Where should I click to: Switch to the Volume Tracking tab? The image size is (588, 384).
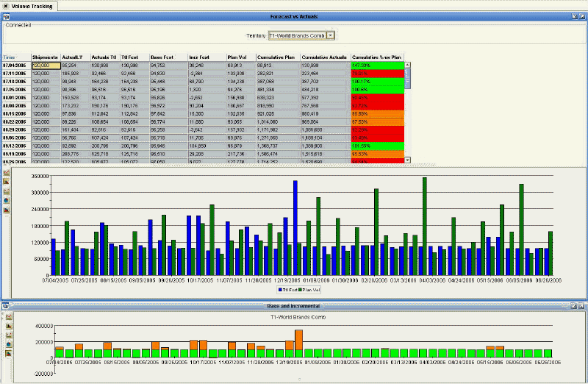[x=32, y=6]
